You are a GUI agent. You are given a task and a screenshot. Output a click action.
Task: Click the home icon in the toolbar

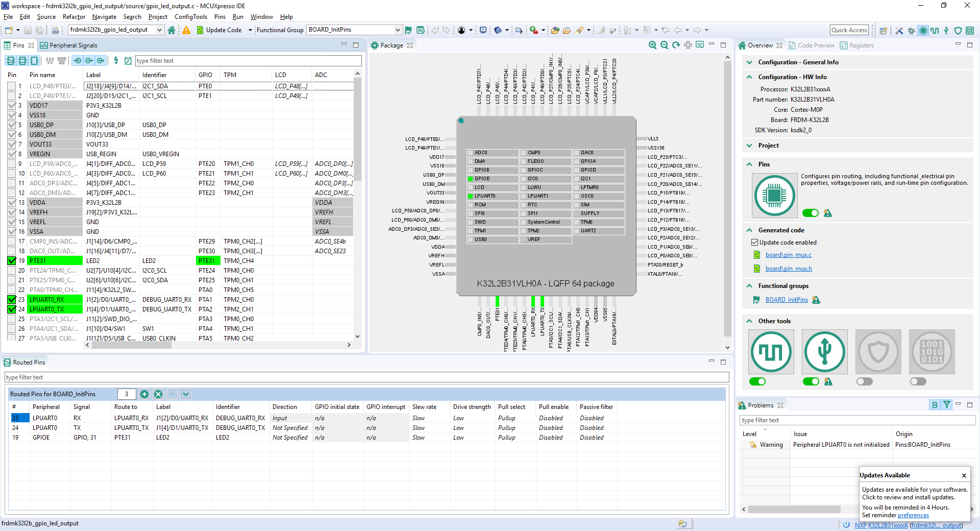click(171, 30)
